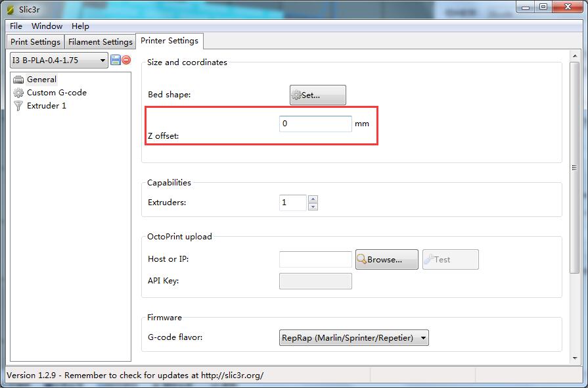Click the Slic3r app icon in the title bar

coord(11,9)
